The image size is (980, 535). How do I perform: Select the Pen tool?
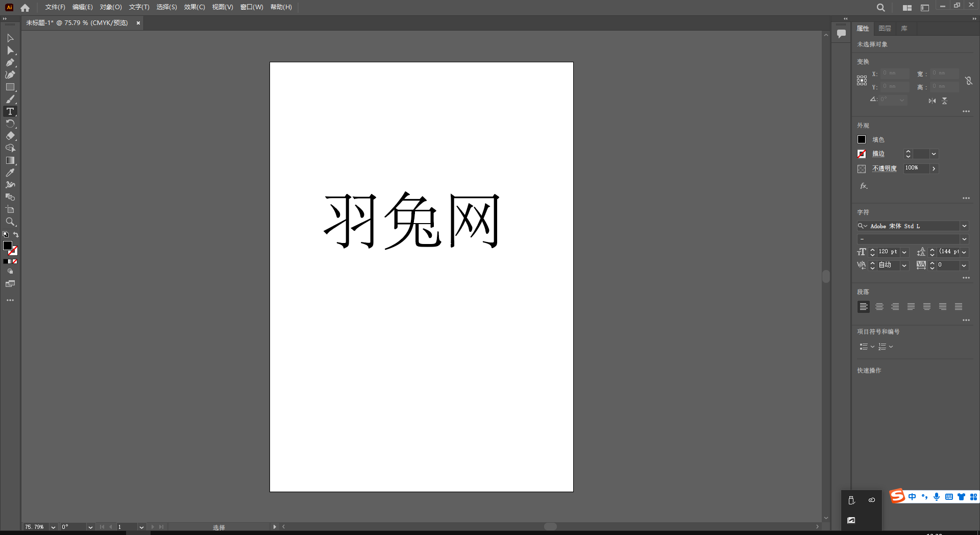pos(10,62)
